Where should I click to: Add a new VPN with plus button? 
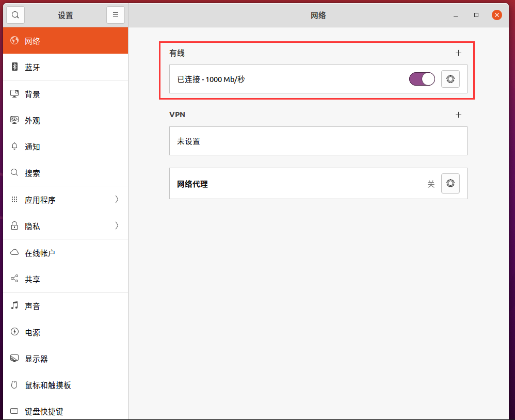tap(458, 115)
